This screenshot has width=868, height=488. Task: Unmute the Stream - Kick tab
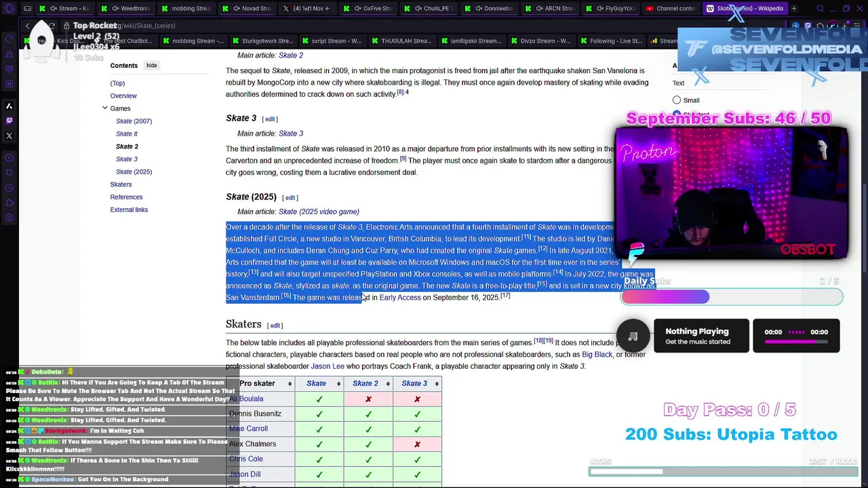pyautogui.click(x=53, y=9)
